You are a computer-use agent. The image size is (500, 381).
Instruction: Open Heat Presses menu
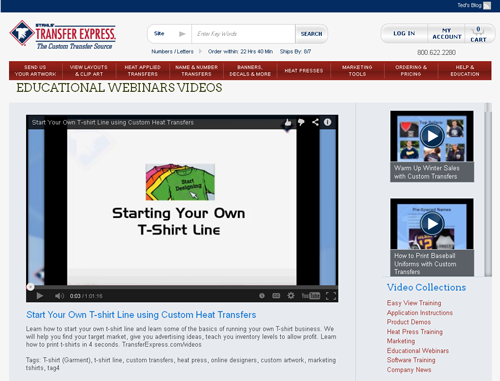tap(304, 70)
